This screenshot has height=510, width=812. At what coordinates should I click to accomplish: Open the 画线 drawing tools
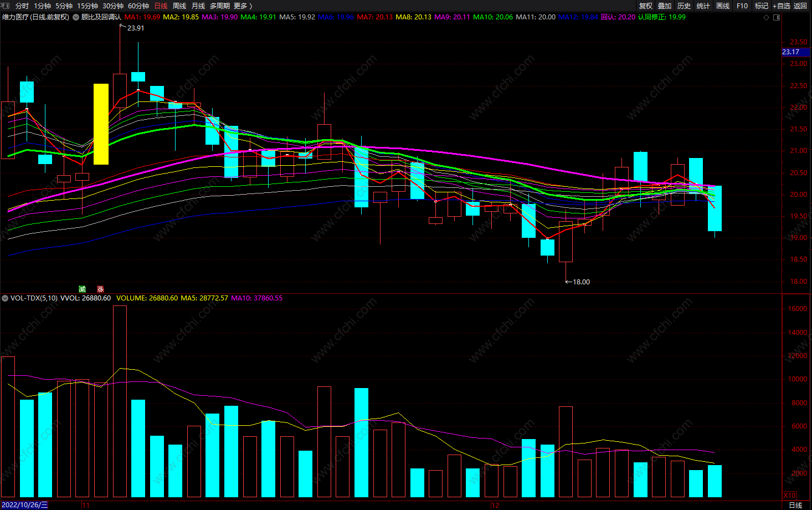723,6
